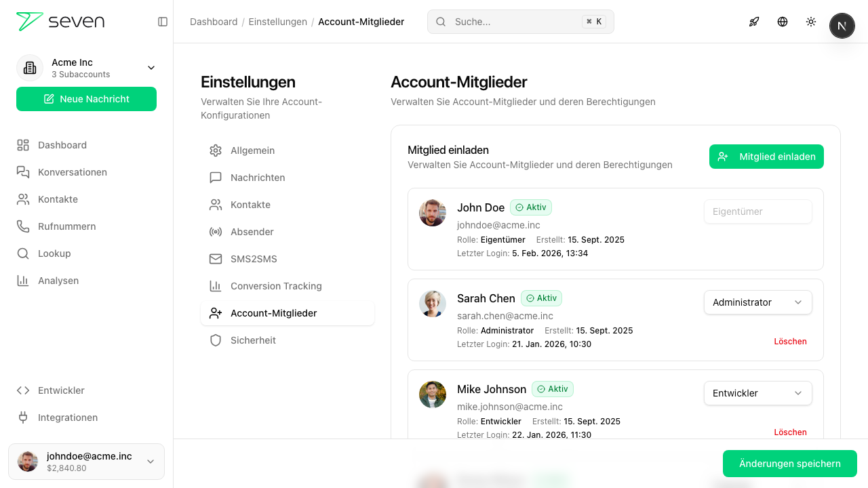The height and width of the screenshot is (488, 868).
Task: Expand Mike Johnson's Entwickler role dropdown
Action: pyautogui.click(x=757, y=393)
